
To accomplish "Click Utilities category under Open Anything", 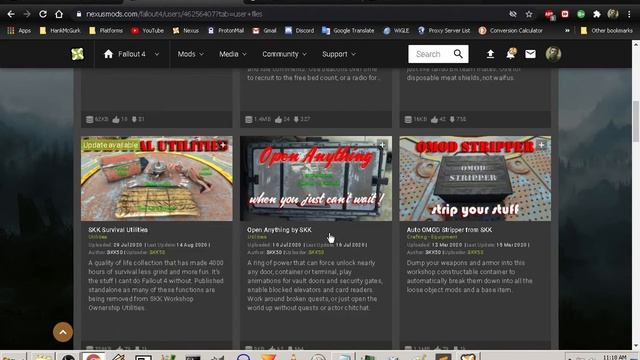I will [x=257, y=237].
